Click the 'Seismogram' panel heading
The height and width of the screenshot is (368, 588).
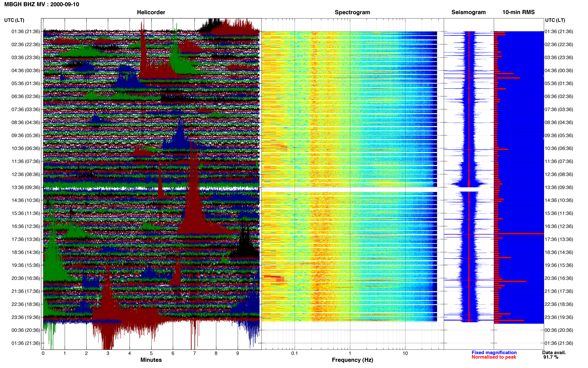(x=469, y=12)
